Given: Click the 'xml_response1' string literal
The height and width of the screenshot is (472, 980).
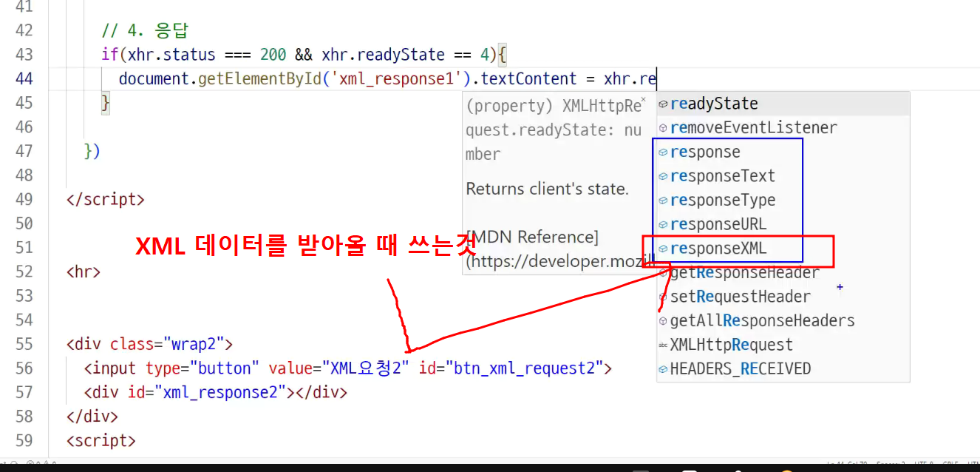Looking at the screenshot, I should [x=396, y=78].
